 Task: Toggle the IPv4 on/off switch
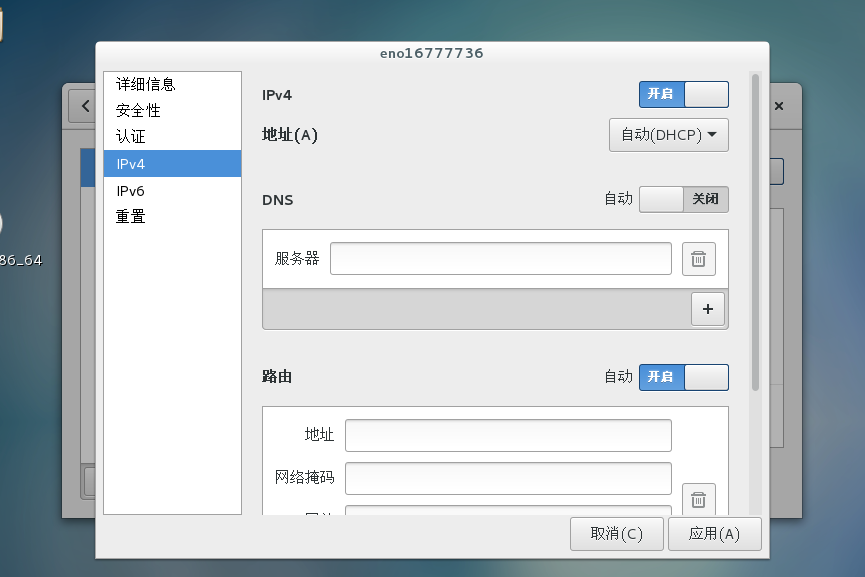(684, 94)
